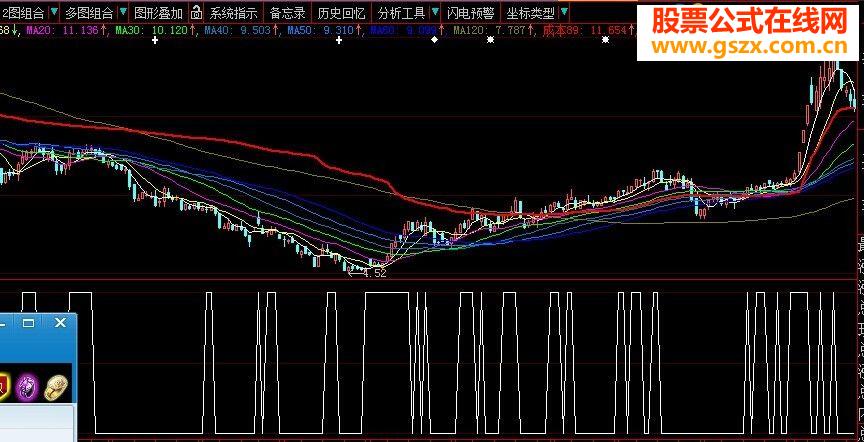
Task: Click the MA50: 9.310 indicator label
Action: [325, 31]
